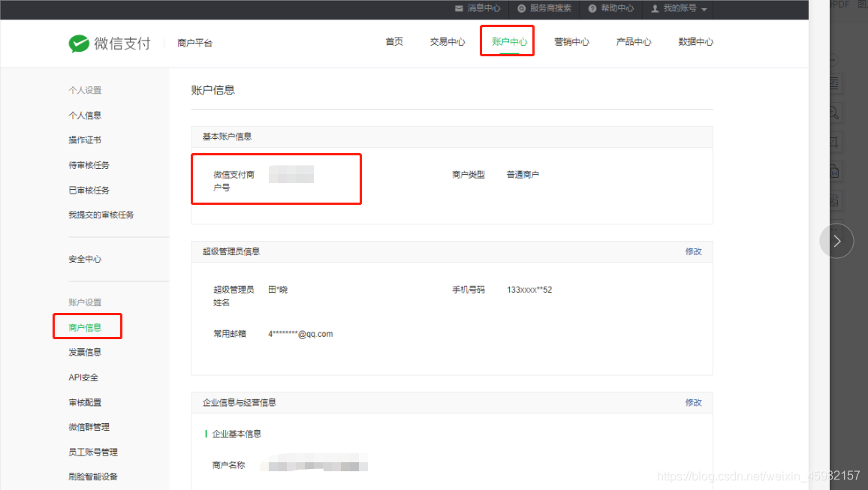Viewport: 868px width, 490px height.
Task: Select 商户信息 in the left sidebar
Action: 87,326
